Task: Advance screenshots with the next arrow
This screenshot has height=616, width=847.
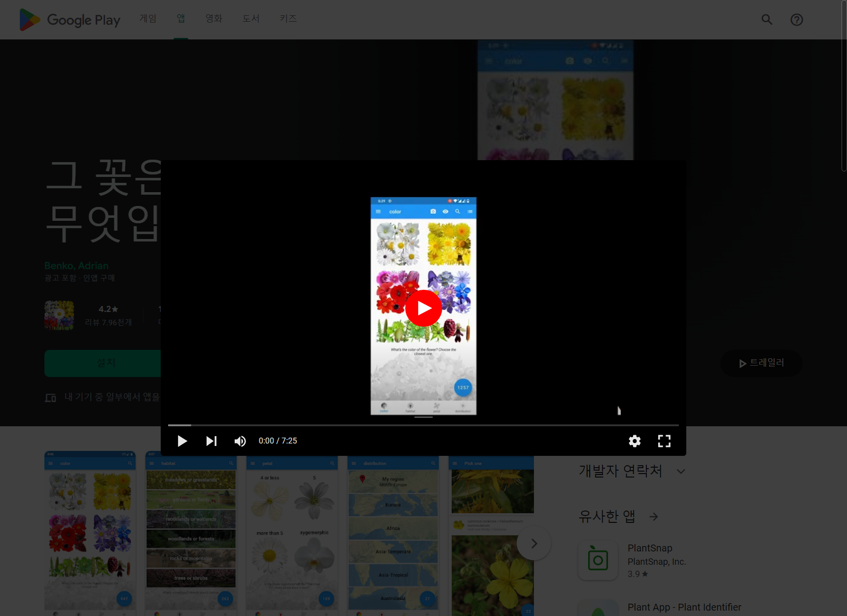Action: [x=534, y=544]
